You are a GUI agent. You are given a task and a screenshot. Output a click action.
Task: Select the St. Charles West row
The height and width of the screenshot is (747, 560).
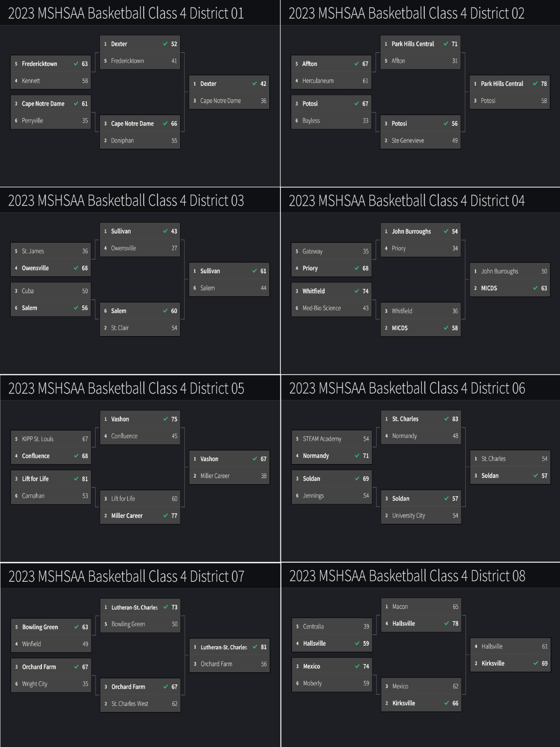coord(140,704)
